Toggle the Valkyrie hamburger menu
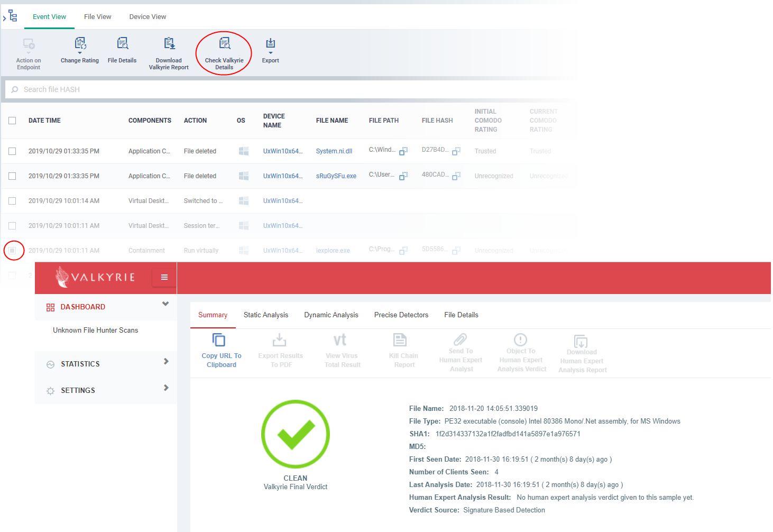The height and width of the screenshot is (532, 773). click(164, 277)
